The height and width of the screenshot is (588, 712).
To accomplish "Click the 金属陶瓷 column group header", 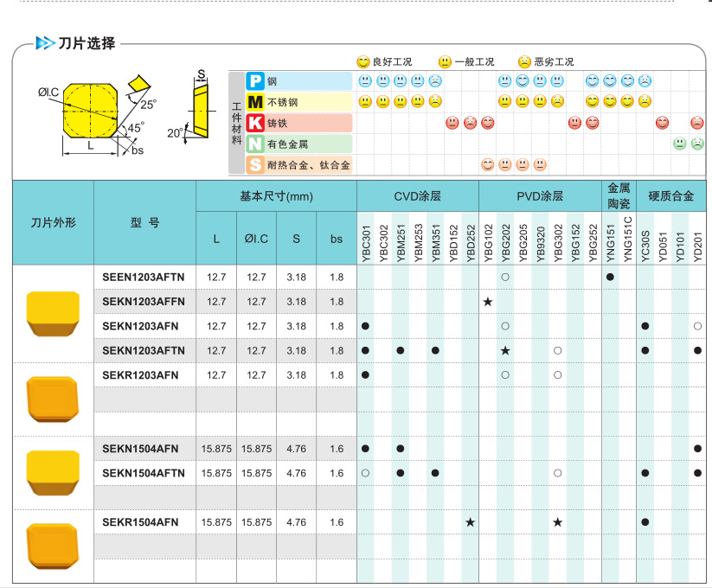I will (x=619, y=196).
